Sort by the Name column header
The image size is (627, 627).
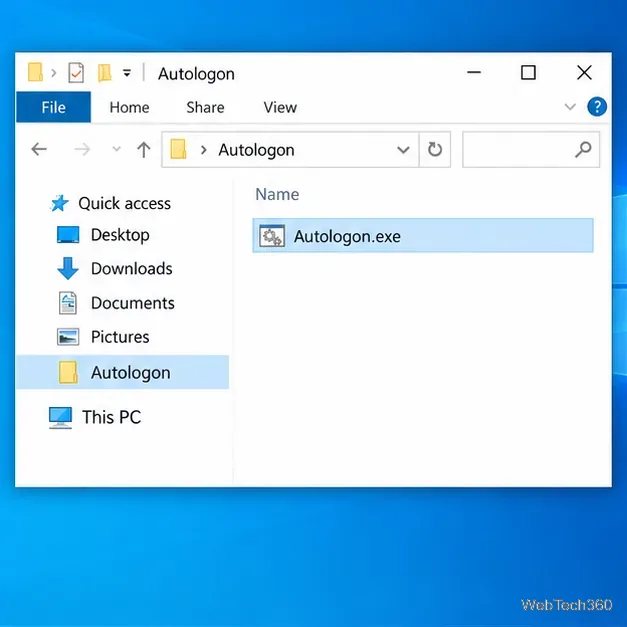[277, 194]
